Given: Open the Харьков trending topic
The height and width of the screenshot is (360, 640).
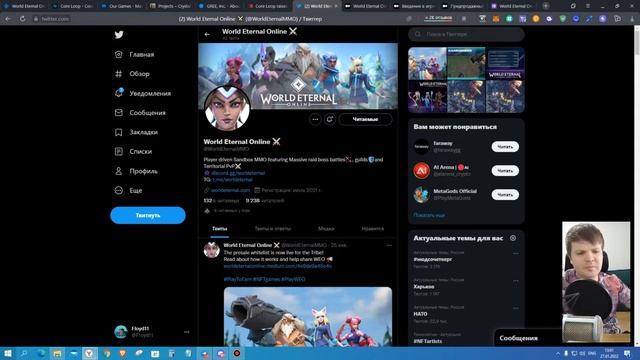Looking at the screenshot, I should pos(424,287).
